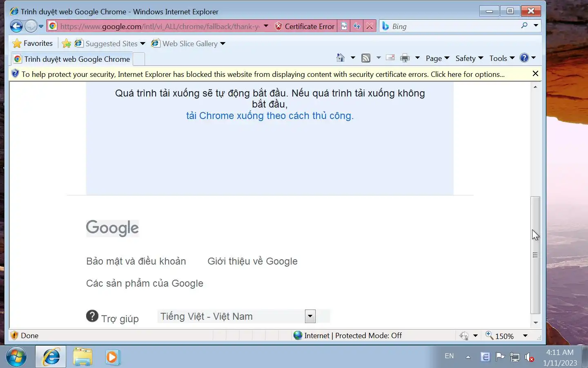The width and height of the screenshot is (588, 368).
Task: Open the Safety menu
Action: 469,58
